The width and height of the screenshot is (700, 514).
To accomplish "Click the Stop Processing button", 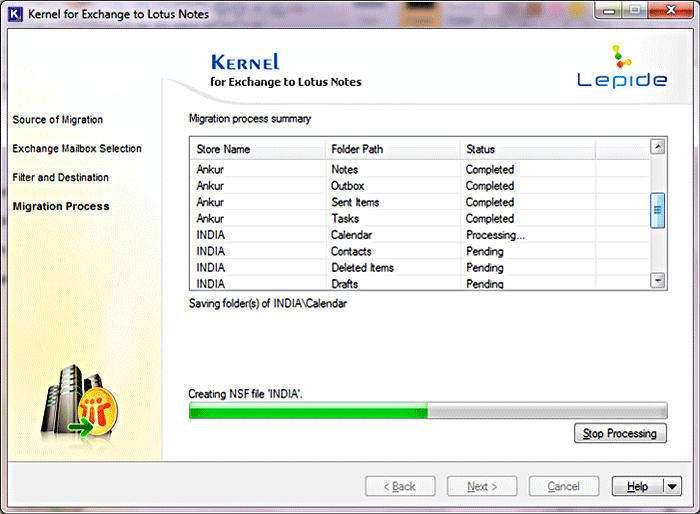I will (620, 433).
